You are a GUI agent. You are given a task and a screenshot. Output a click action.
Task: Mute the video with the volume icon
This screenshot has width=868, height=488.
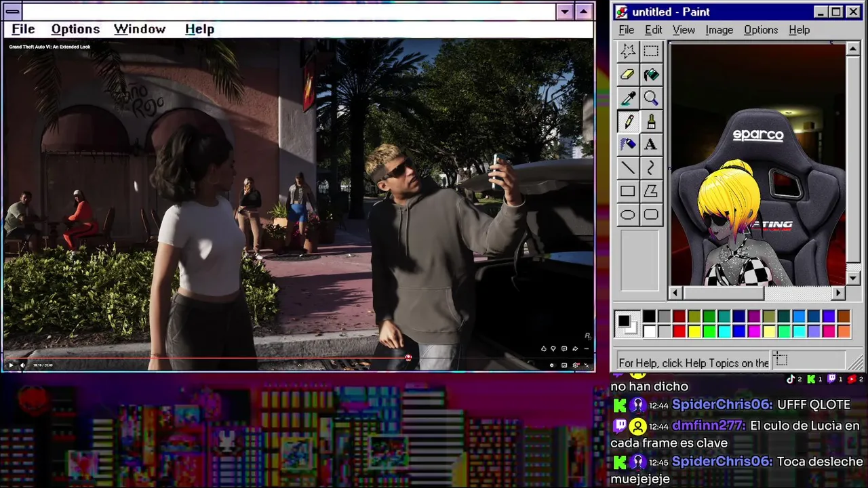(x=22, y=365)
